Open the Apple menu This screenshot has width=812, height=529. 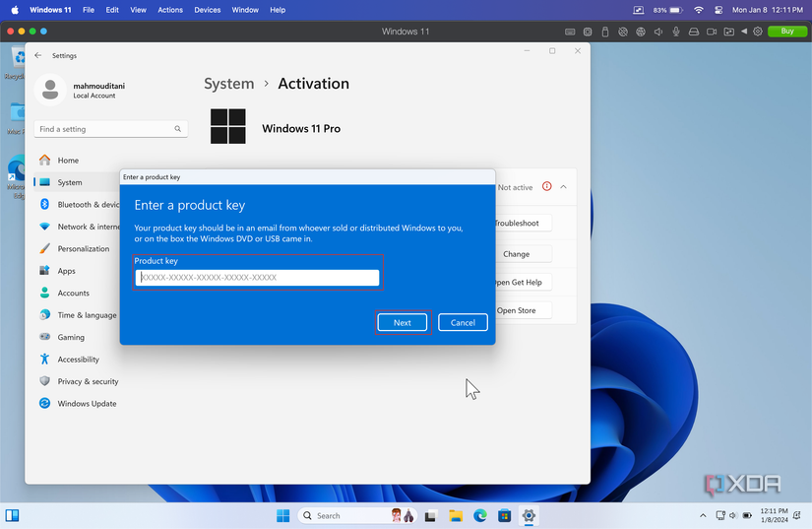(15, 10)
